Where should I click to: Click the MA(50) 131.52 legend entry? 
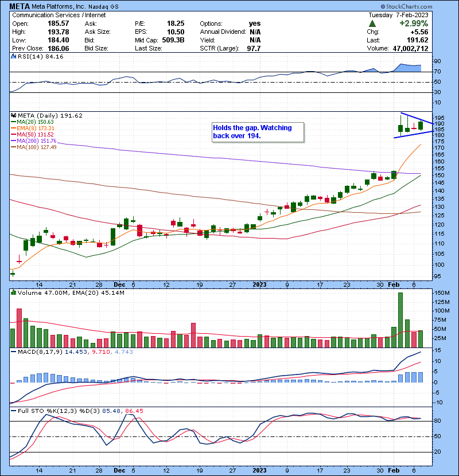coord(33,134)
